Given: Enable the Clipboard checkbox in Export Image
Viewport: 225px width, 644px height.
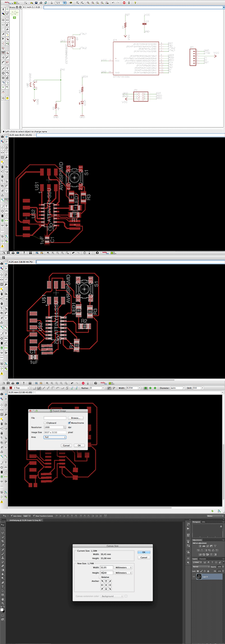Looking at the screenshot, I should coord(45,423).
